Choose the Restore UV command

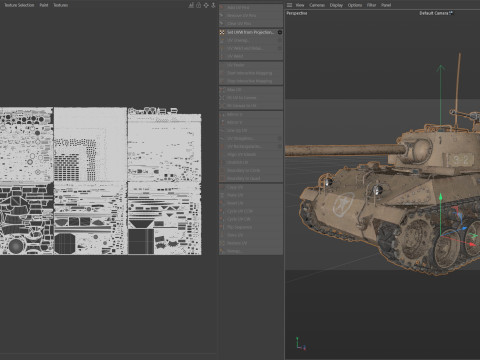click(251, 243)
